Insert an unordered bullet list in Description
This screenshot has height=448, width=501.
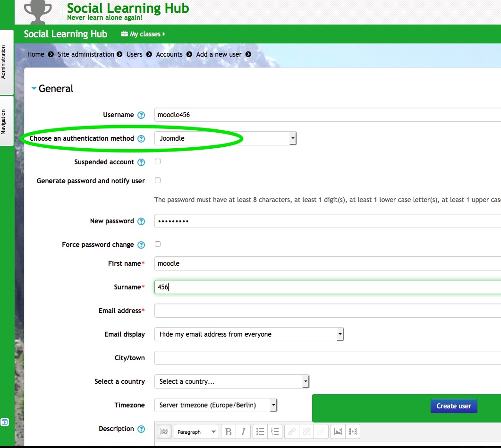[x=260, y=431]
